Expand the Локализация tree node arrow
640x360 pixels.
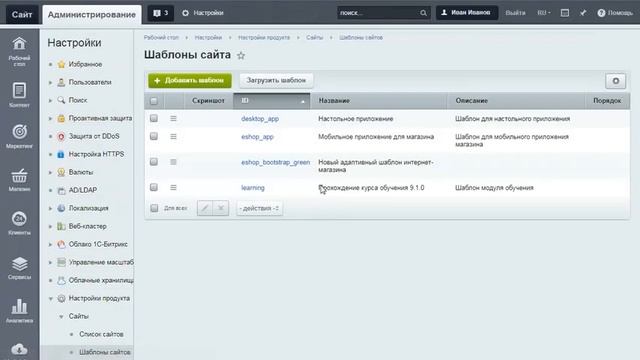pos(50,208)
